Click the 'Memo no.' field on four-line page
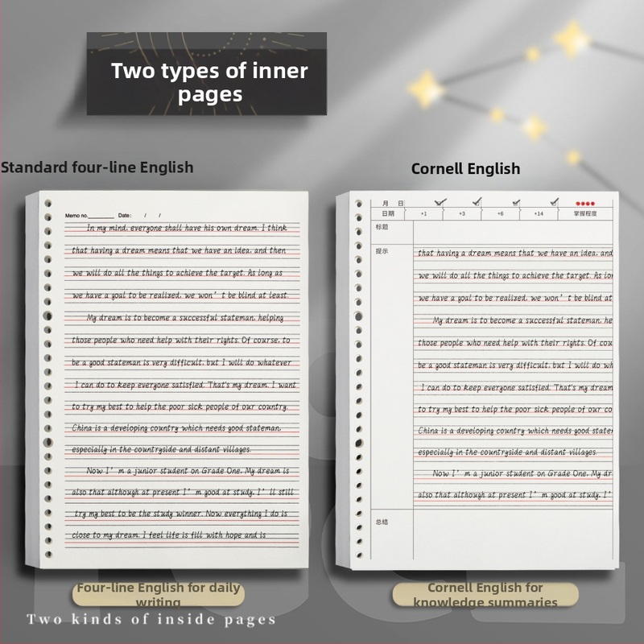Screen dimensions: 644x644 pos(89,215)
